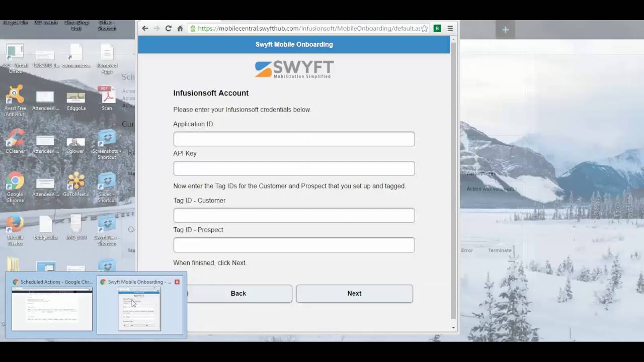Click the Application ID input field
The image size is (644, 362).
pos(294,139)
